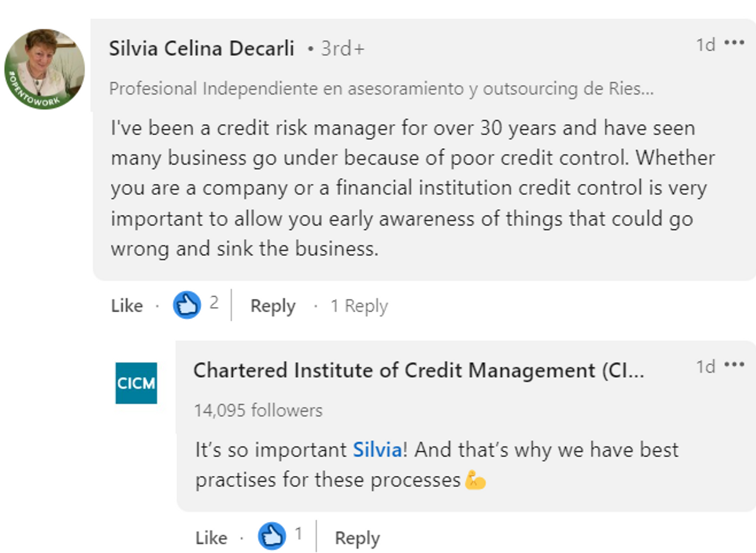Reply to the CICM comment
The image size is (756, 553).
tap(357, 538)
